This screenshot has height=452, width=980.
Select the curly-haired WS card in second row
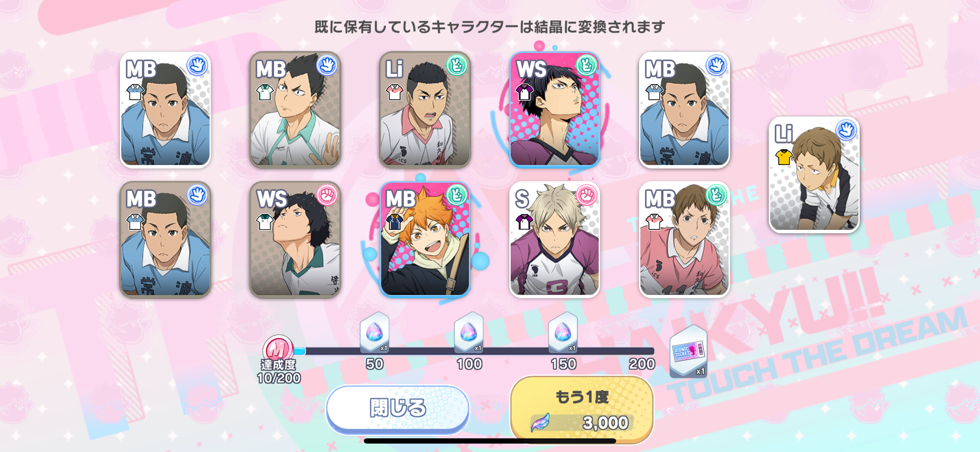pyautogui.click(x=295, y=240)
